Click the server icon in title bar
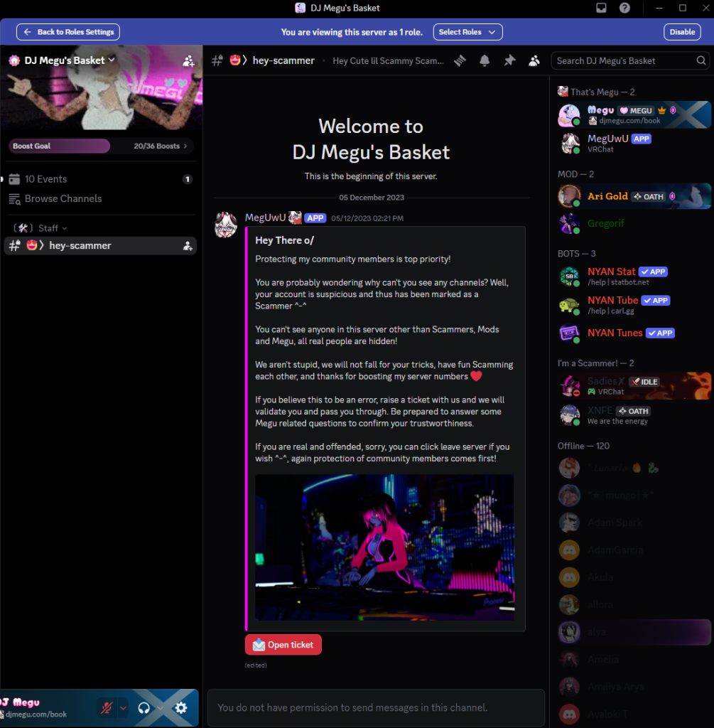 (x=301, y=8)
